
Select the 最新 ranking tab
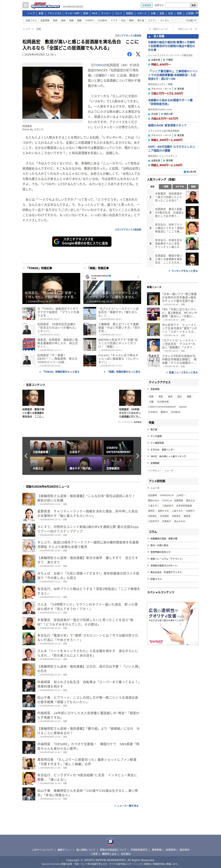(x=152, y=186)
